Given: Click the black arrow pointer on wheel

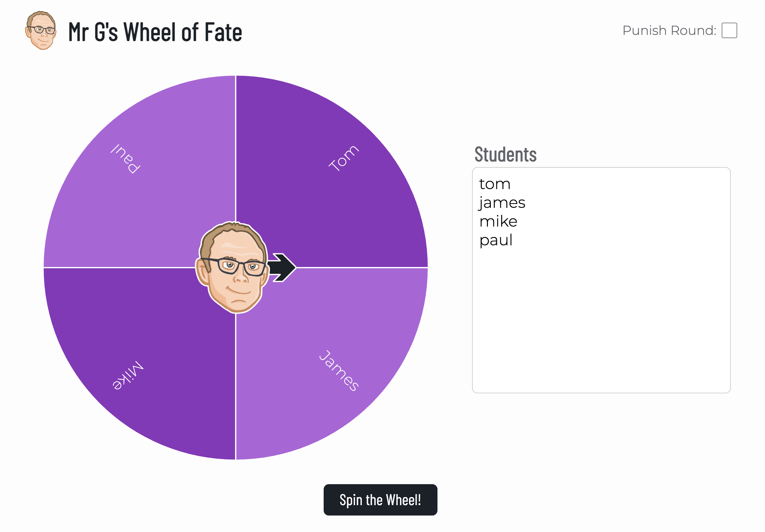Looking at the screenshot, I should [282, 268].
